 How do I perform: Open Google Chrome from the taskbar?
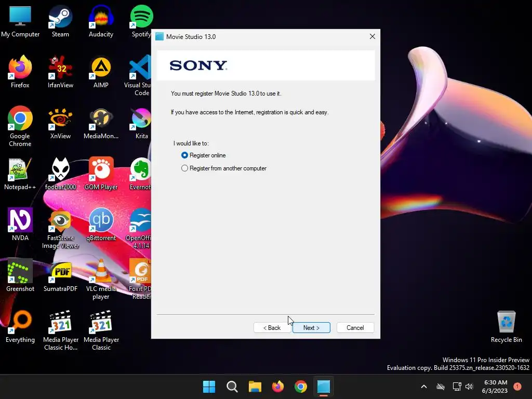click(301, 387)
